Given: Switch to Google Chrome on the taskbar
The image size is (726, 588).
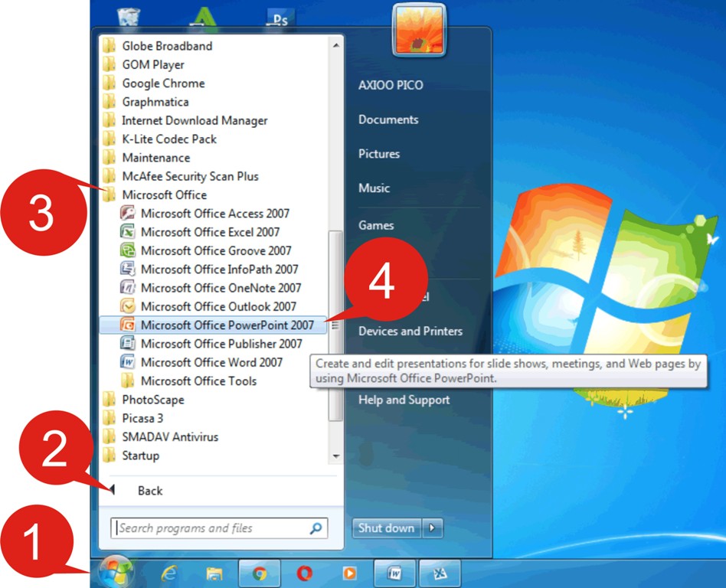Looking at the screenshot, I should [x=260, y=574].
